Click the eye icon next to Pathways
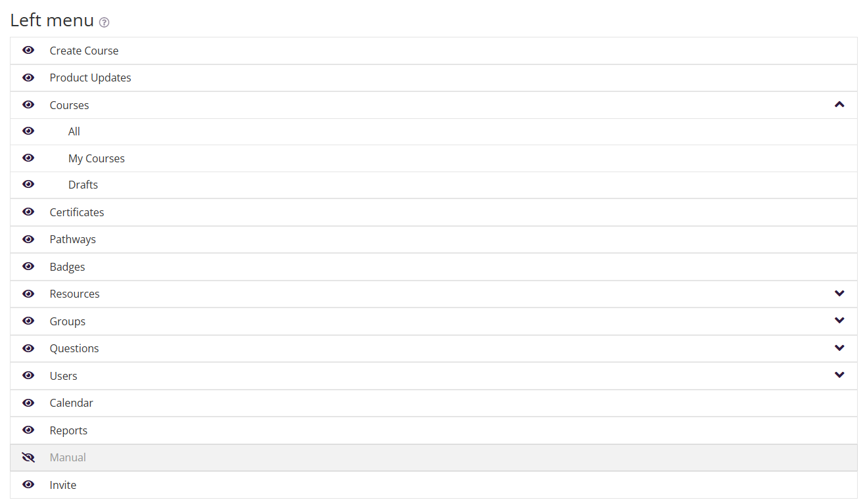Screen dimensions: 865x504 coord(28,239)
